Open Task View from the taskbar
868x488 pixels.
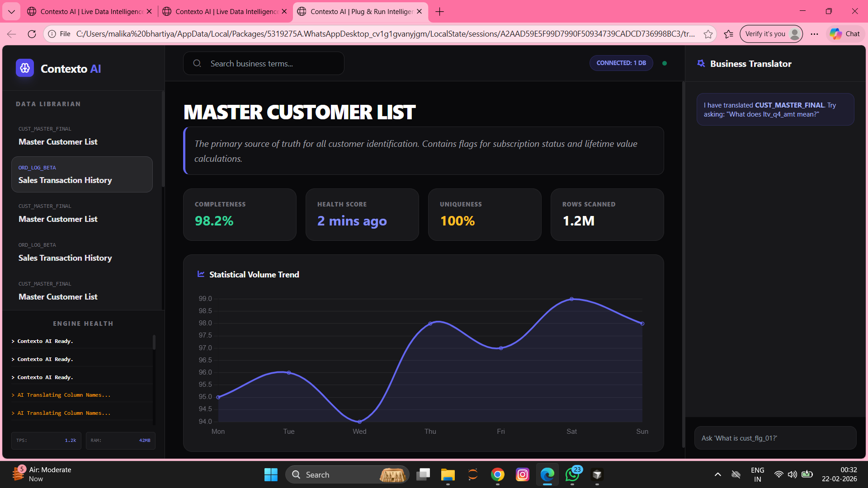coord(423,474)
